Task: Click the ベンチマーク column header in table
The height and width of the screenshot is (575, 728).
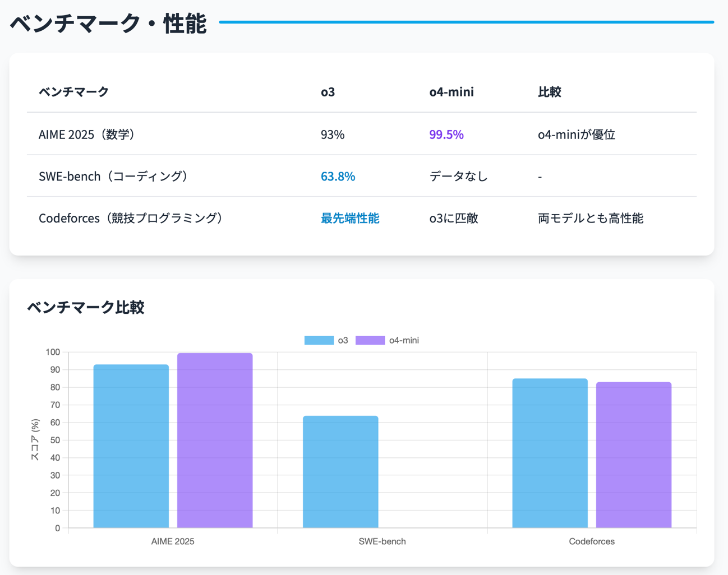Action: tap(73, 92)
